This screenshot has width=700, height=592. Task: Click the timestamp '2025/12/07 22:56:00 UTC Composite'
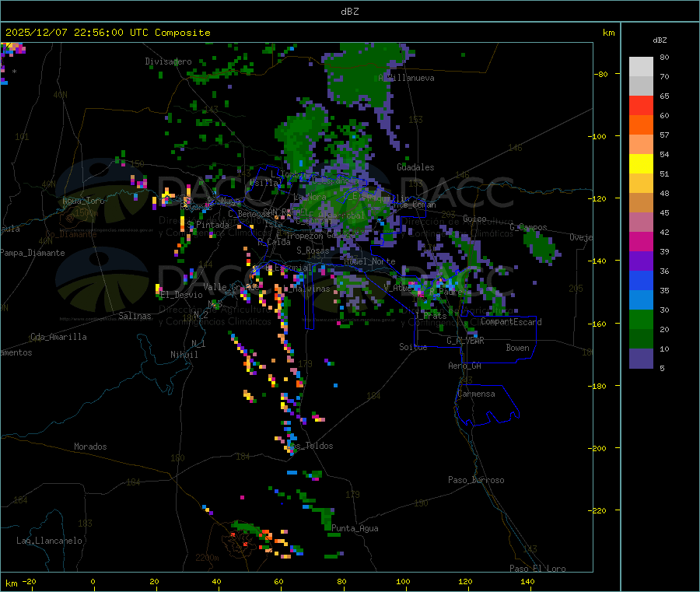click(107, 33)
